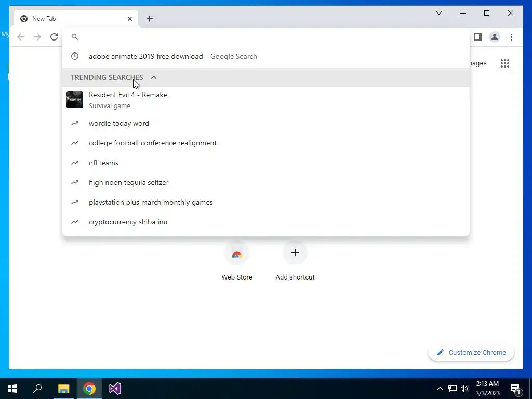The image size is (532, 399).
Task: Click the Customize Chrome button
Action: pyautogui.click(x=471, y=353)
